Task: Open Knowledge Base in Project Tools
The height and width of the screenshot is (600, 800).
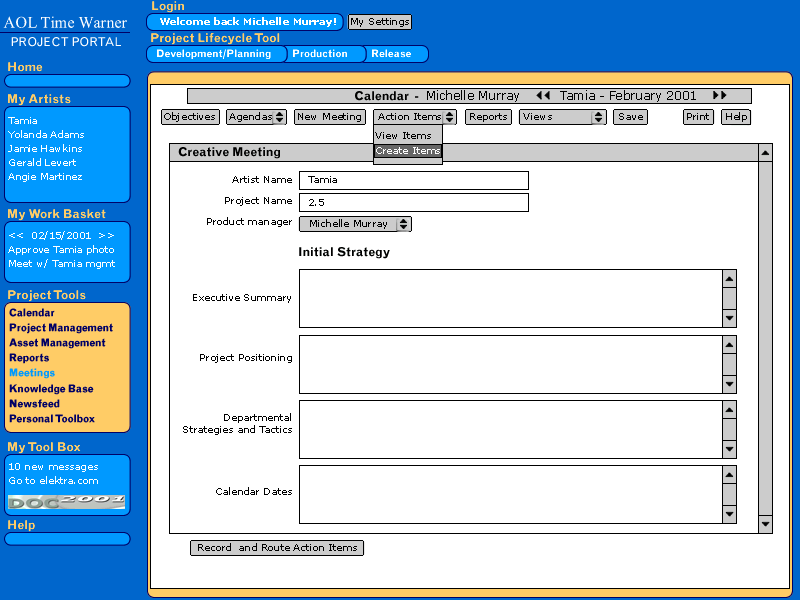Action: (51, 389)
